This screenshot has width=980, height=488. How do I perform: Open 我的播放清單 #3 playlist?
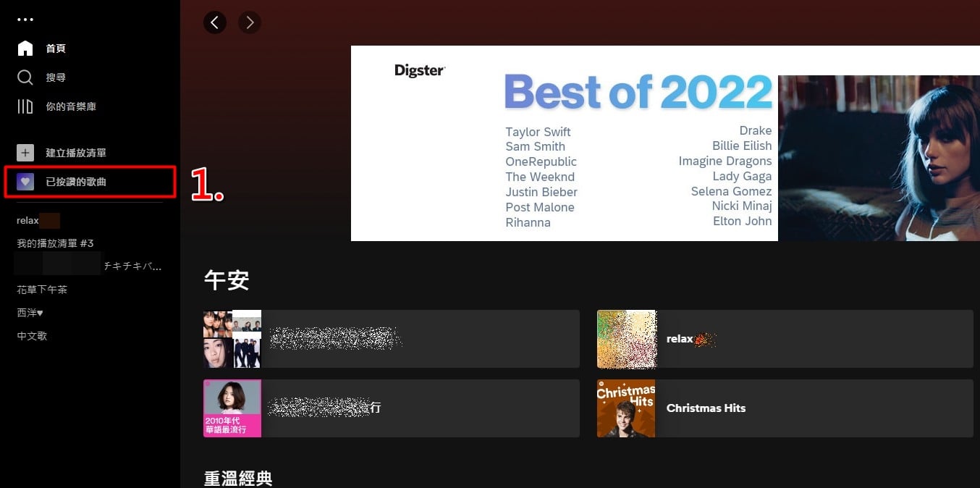coord(55,243)
